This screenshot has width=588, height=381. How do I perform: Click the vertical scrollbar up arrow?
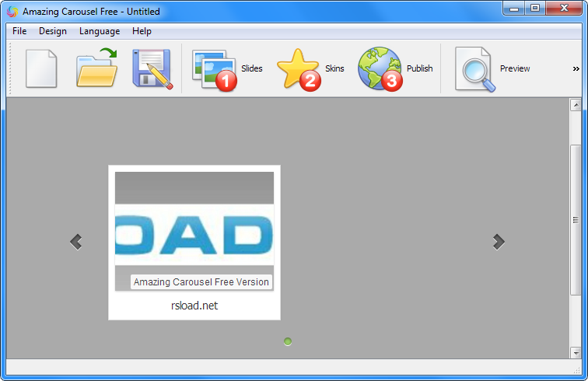[576, 106]
